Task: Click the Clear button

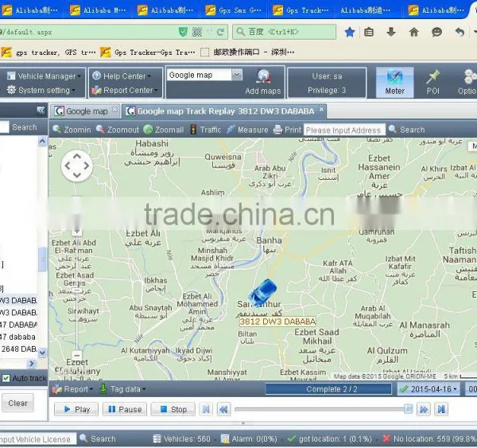Action: click(17, 403)
